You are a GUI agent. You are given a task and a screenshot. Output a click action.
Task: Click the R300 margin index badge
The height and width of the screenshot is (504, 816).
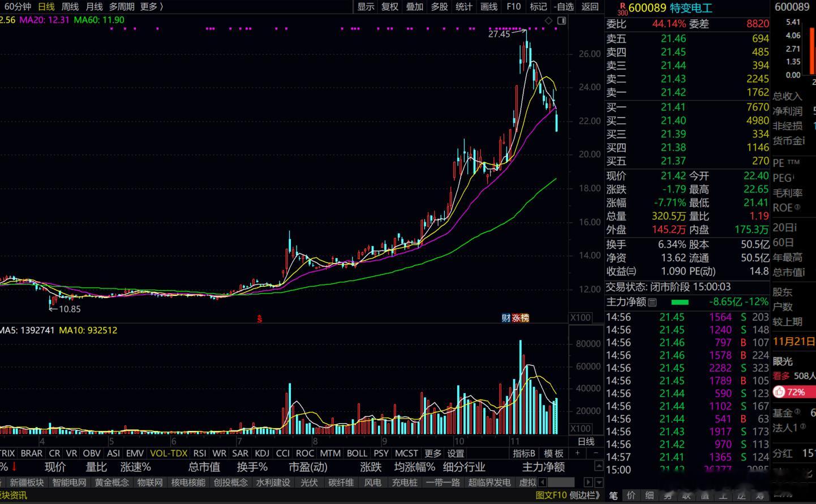pyautogui.click(x=622, y=8)
